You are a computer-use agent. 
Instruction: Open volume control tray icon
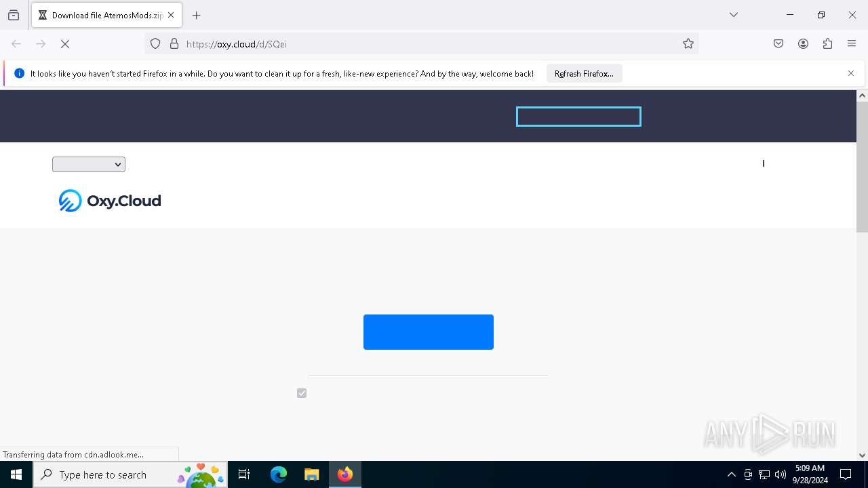click(x=781, y=474)
